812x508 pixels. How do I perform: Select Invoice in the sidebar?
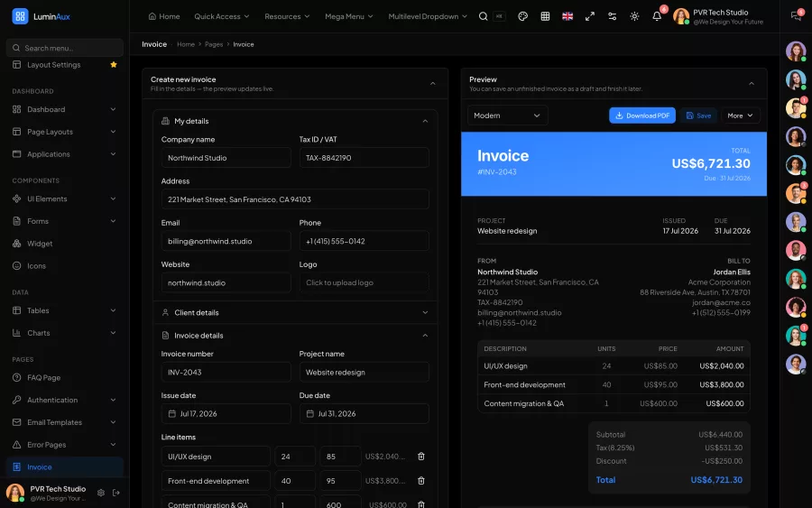(64, 467)
